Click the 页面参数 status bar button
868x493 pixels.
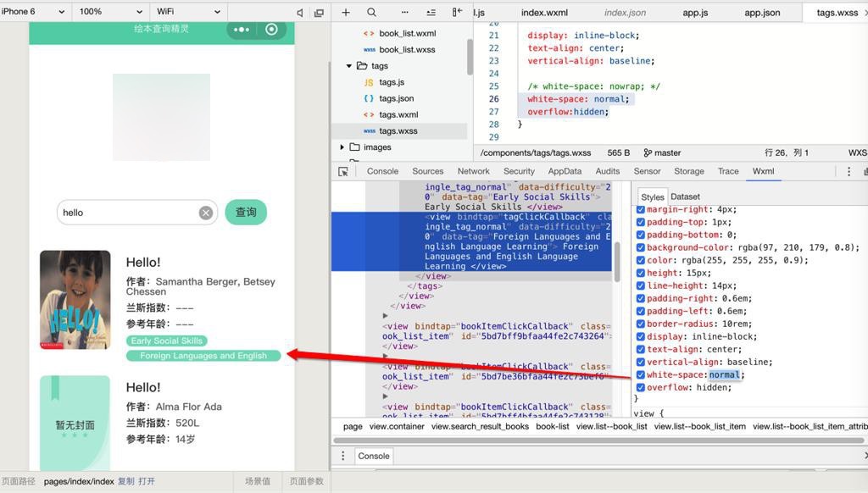[x=306, y=481]
